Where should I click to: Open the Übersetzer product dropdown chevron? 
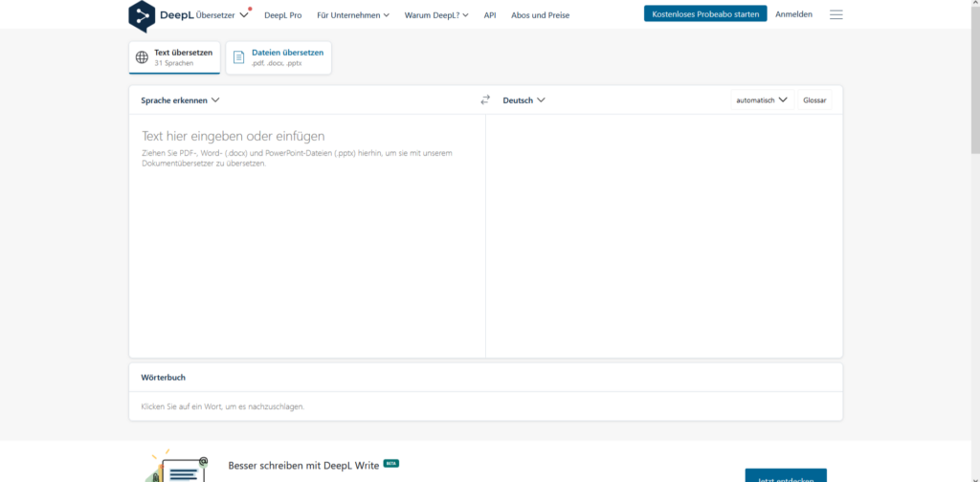244,15
